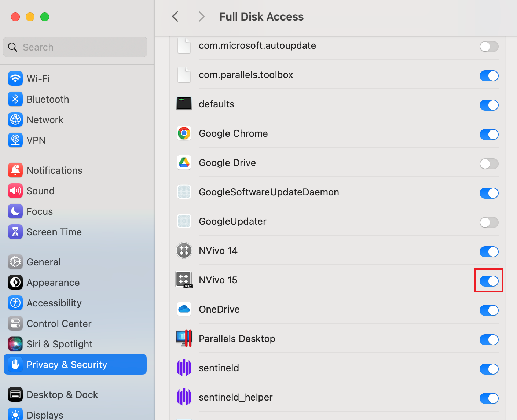The height and width of the screenshot is (420, 517).
Task: Open the Displays settings
Action: (x=45, y=414)
